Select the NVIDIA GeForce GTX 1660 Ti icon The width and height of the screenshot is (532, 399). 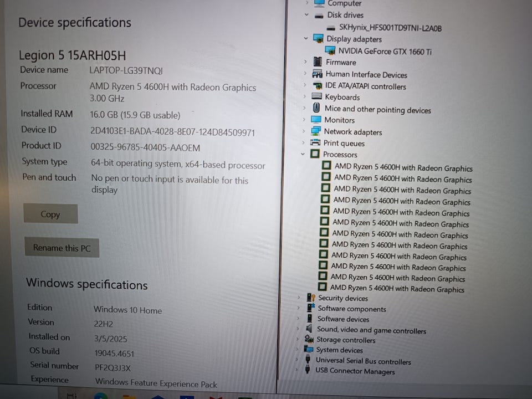tap(330, 50)
